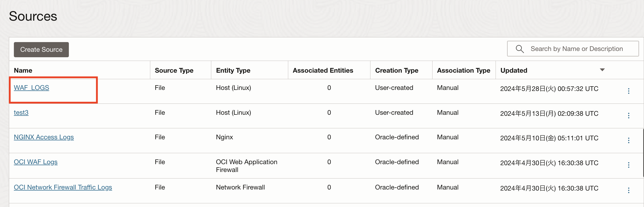Open NGINX Access Logs source
The width and height of the screenshot is (644, 207).
(x=44, y=137)
